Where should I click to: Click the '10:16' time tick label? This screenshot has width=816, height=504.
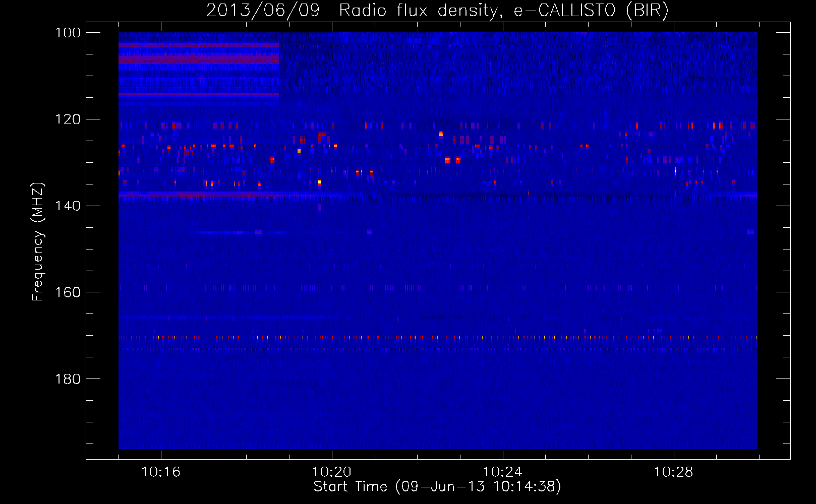pyautogui.click(x=161, y=472)
